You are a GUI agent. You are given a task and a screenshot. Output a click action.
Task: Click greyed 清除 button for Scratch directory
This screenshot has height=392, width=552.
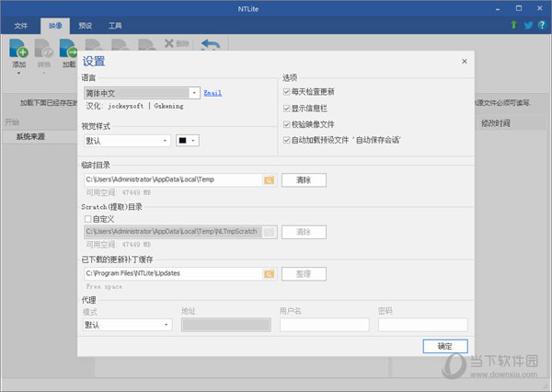click(304, 232)
